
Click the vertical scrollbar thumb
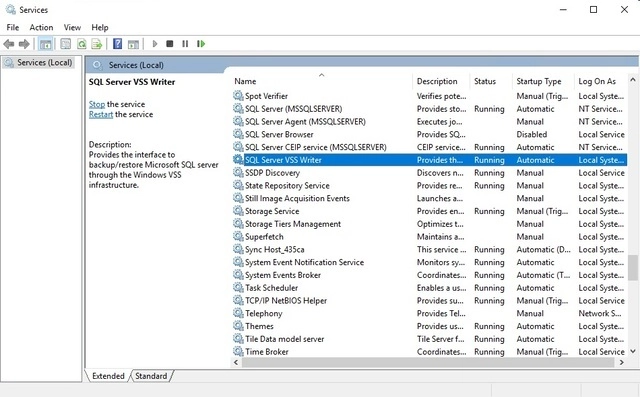[x=633, y=268]
